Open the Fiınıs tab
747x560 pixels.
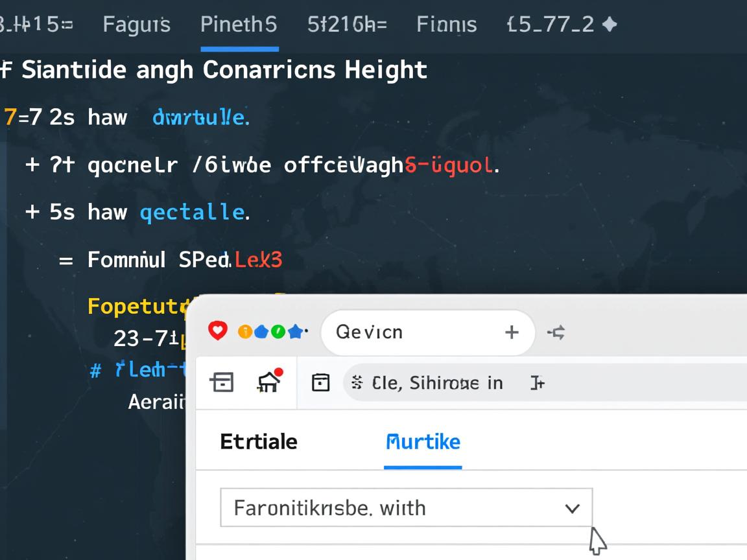click(446, 25)
